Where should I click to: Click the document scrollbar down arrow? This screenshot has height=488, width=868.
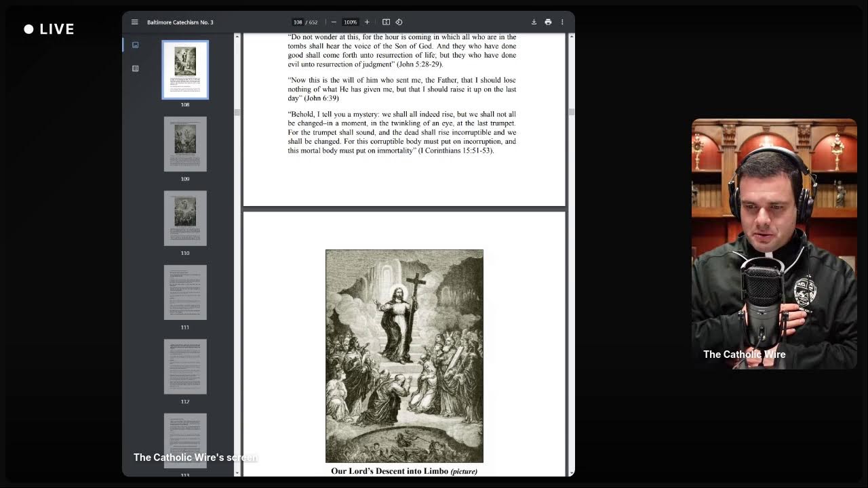tap(571, 472)
